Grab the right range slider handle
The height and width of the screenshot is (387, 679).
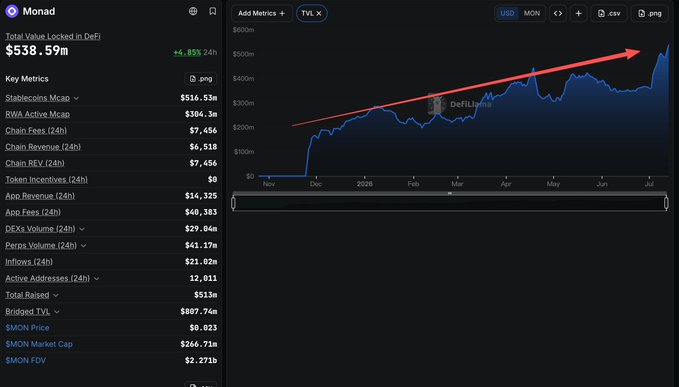pos(666,203)
